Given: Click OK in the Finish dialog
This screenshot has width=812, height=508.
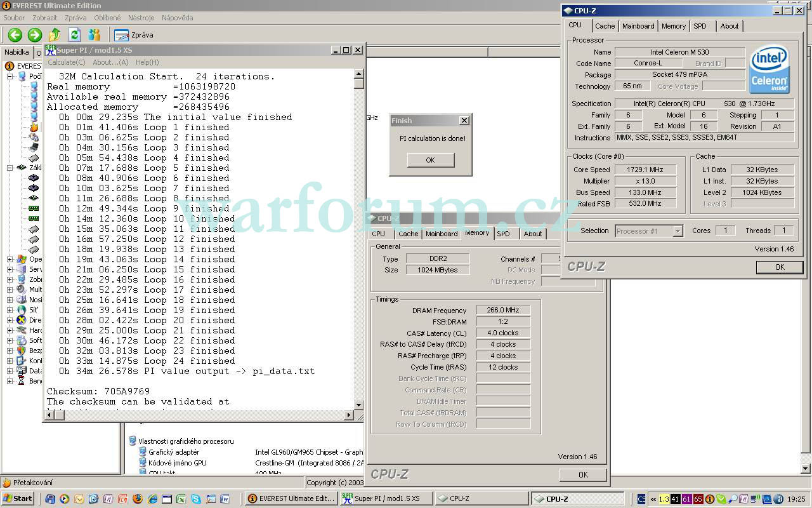Looking at the screenshot, I should (430, 160).
